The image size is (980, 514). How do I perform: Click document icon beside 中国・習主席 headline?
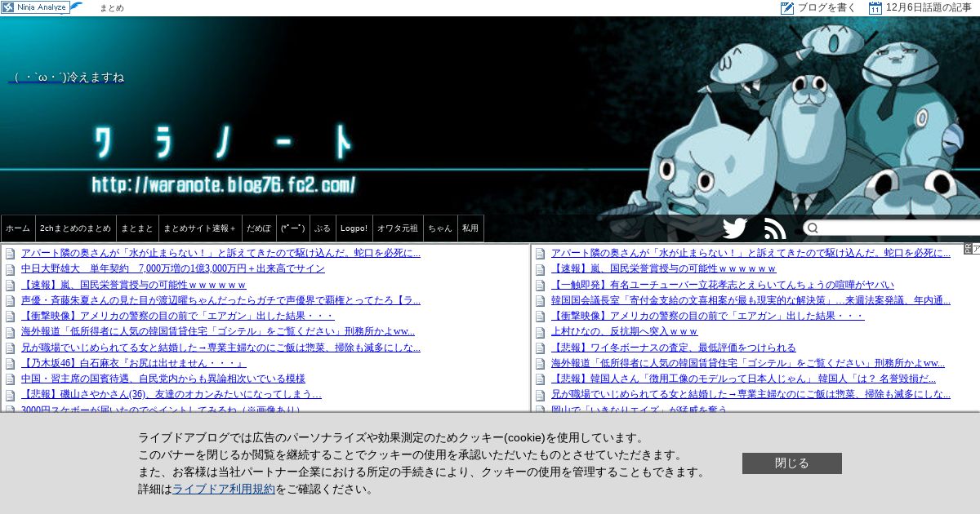click(11, 379)
